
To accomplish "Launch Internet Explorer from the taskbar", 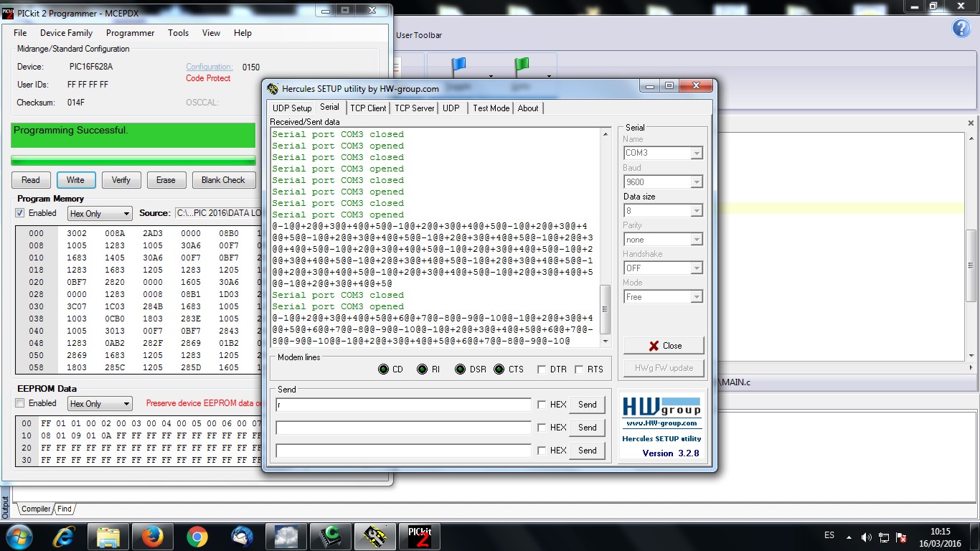I will (x=64, y=536).
